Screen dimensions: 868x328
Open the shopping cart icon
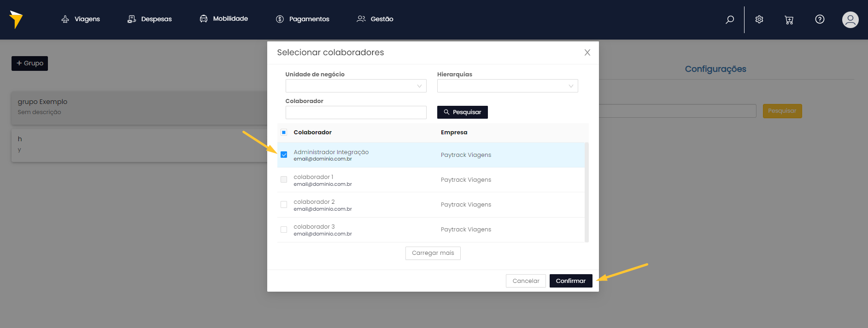click(x=789, y=20)
